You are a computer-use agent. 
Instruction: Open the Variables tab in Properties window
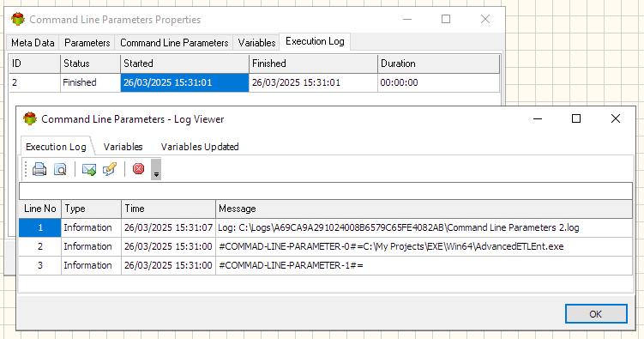point(256,43)
